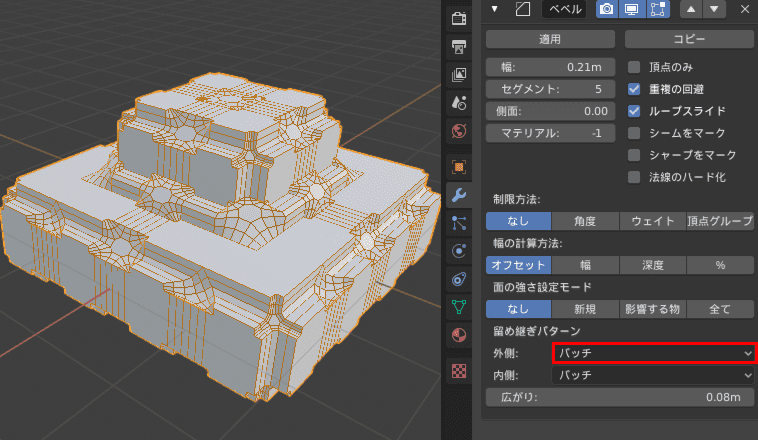This screenshot has width=758, height=440.
Task: Open the Modifiers wrench tab icon
Action: coord(459,195)
